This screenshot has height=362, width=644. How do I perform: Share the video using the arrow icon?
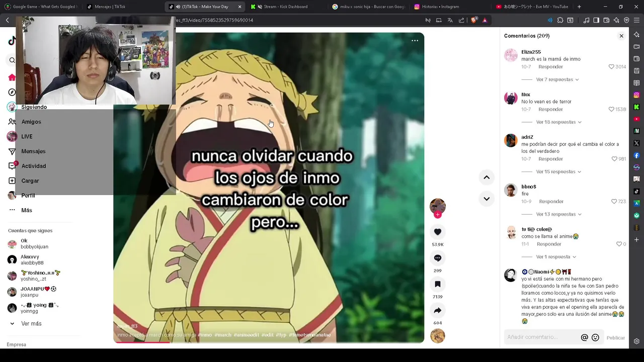pos(438,310)
